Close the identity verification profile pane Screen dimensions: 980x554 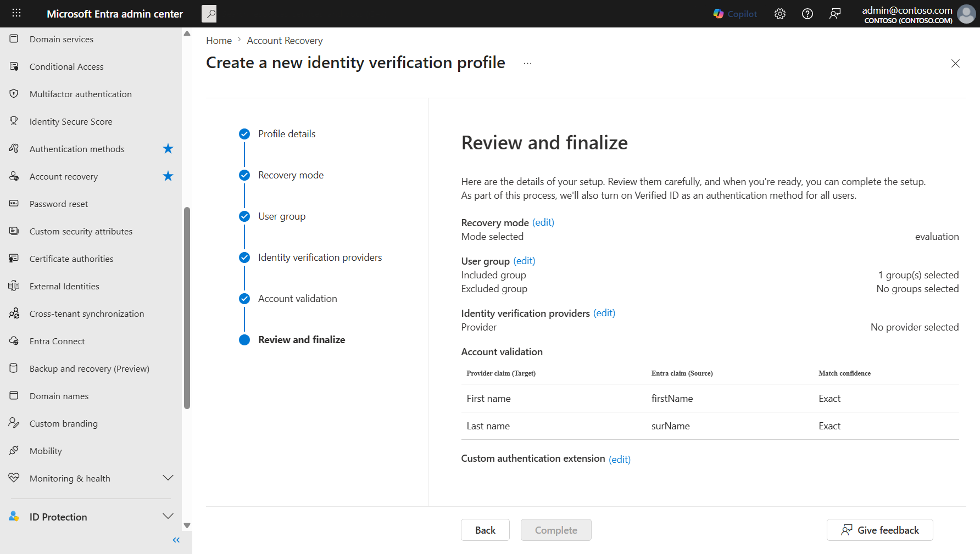point(955,63)
